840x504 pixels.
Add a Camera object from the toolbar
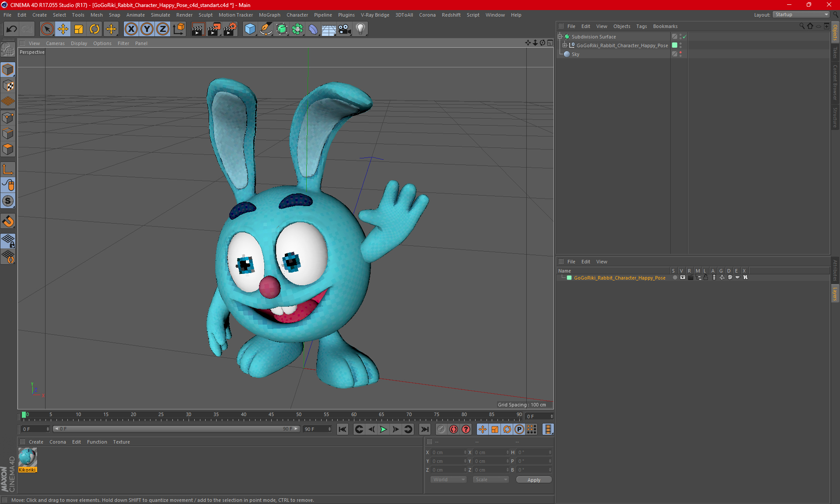coord(345,29)
